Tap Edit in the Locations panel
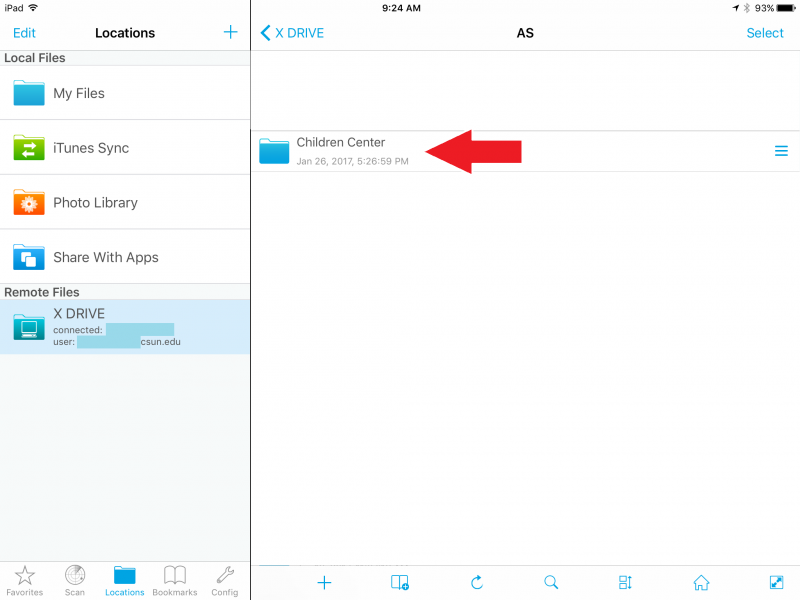Screen dimensions: 800x600 click(24, 33)
